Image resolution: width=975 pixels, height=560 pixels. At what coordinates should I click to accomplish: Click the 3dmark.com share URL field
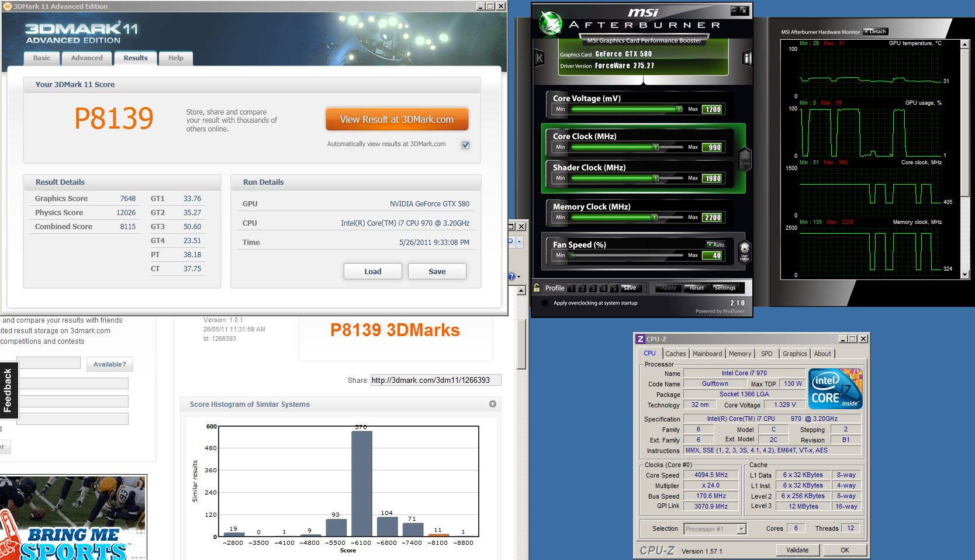pyautogui.click(x=435, y=380)
